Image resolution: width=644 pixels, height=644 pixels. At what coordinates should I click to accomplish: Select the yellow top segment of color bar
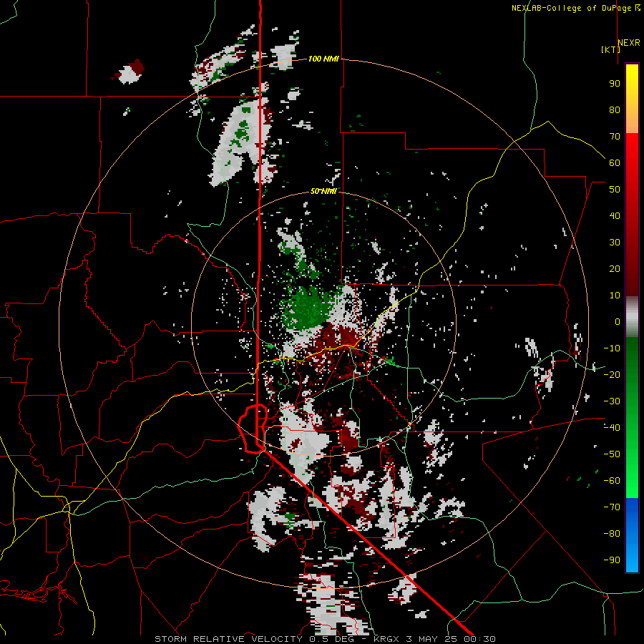(x=632, y=99)
